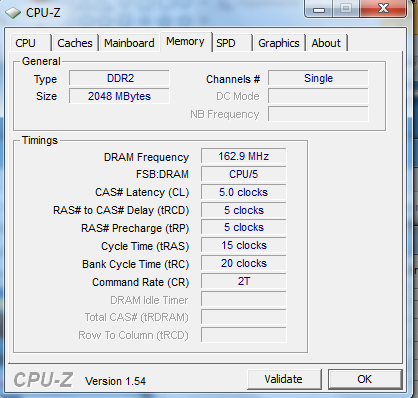The image size is (418, 398).
Task: Click the greyed NB Frequency label
Action: (x=225, y=114)
